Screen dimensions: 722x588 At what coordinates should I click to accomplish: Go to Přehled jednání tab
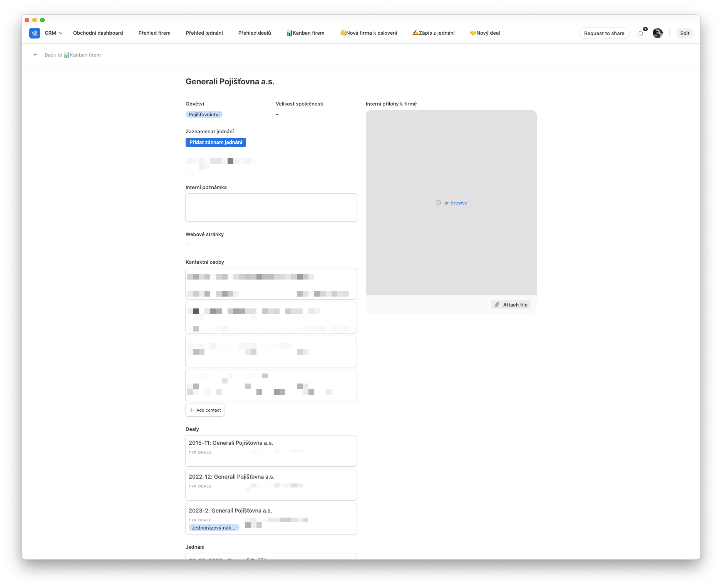204,33
